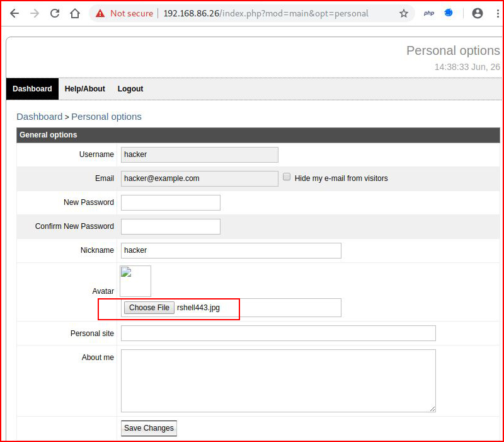The image size is (504, 442).
Task: Click the broken avatar image thumbnail
Action: (x=135, y=281)
